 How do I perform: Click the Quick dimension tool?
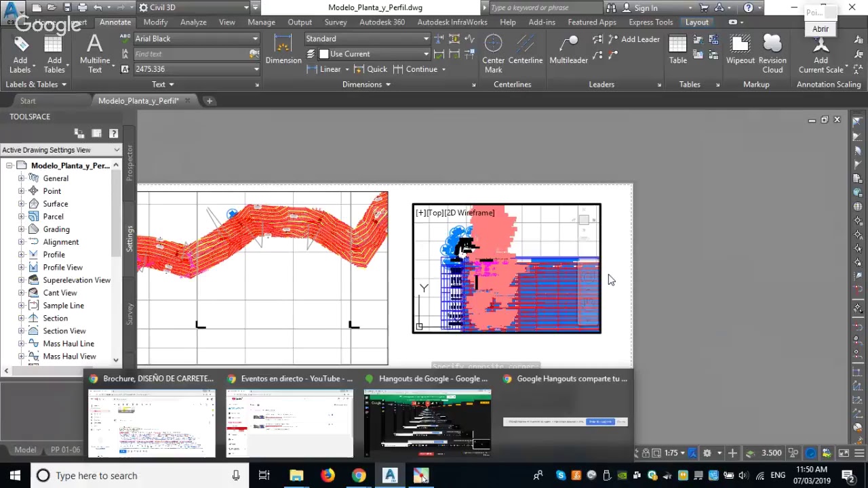[x=371, y=69]
